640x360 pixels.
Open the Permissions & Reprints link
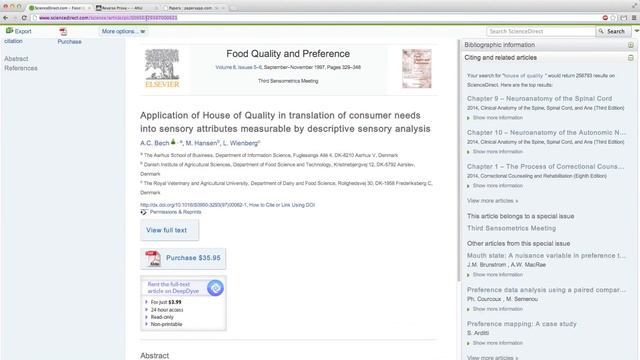[176, 212]
